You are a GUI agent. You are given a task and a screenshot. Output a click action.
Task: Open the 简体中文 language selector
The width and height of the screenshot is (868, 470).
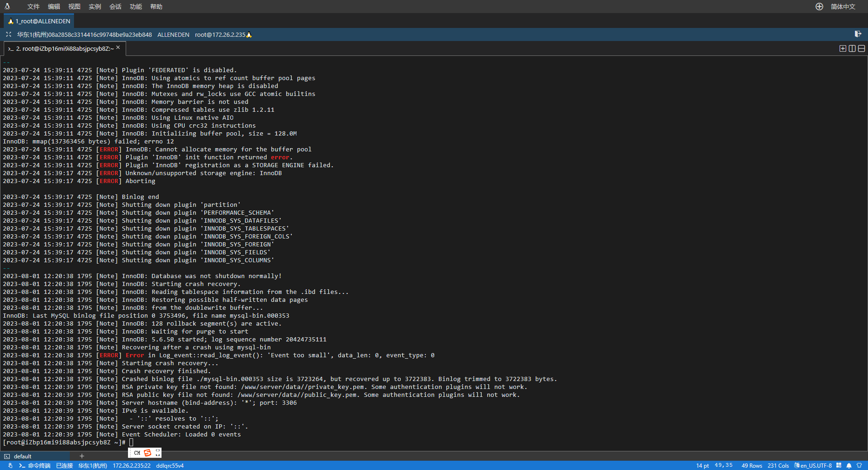pyautogui.click(x=843, y=7)
